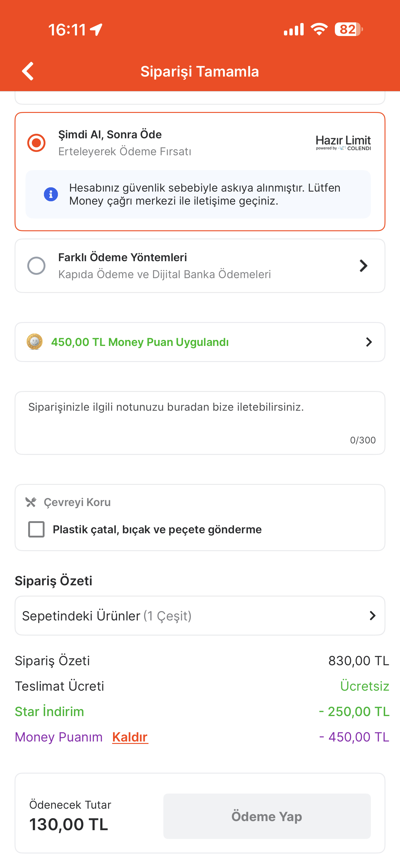Image resolution: width=400 pixels, height=868 pixels.
Task: Expand Sepetindeki Ürünler chevron
Action: 372,616
